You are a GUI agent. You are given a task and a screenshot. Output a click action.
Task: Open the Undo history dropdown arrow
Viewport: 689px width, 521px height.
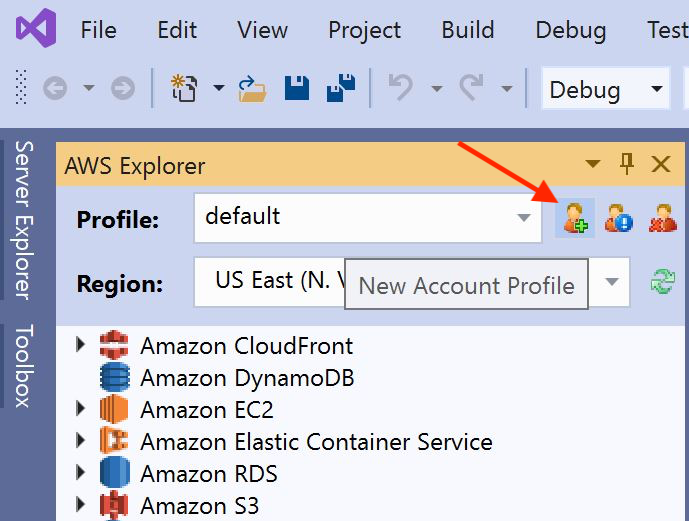(436, 89)
